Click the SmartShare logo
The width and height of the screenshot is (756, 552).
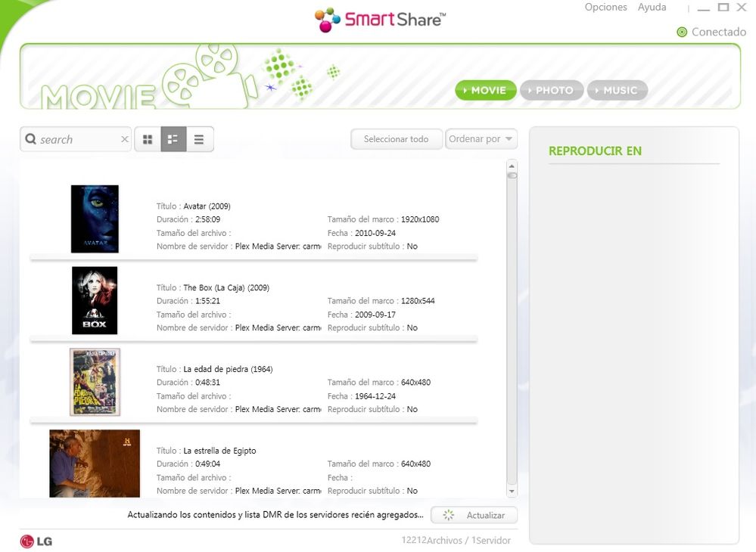(x=380, y=19)
